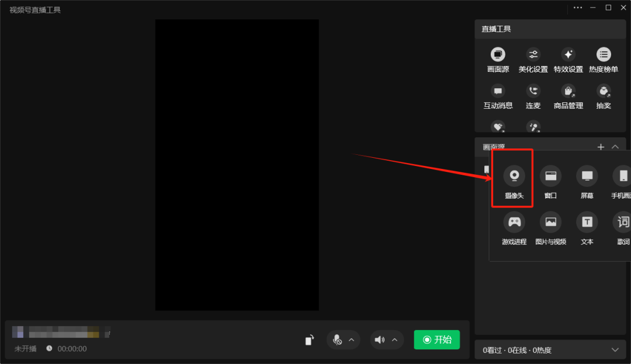Switch screen orientation with rotate icon

[x=310, y=339]
